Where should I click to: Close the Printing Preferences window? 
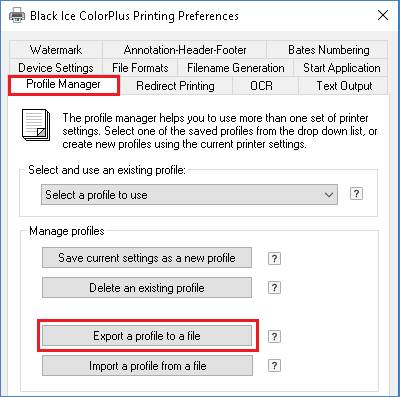coord(383,15)
